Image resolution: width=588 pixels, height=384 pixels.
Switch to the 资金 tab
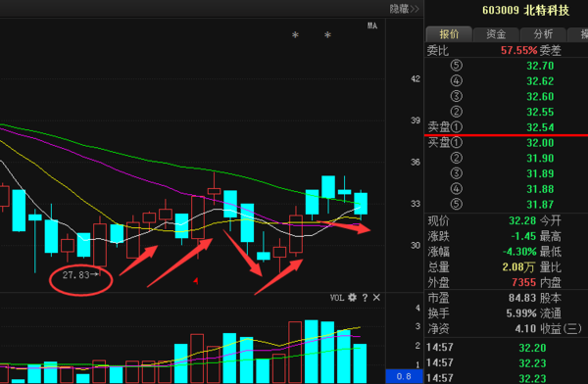(x=496, y=34)
